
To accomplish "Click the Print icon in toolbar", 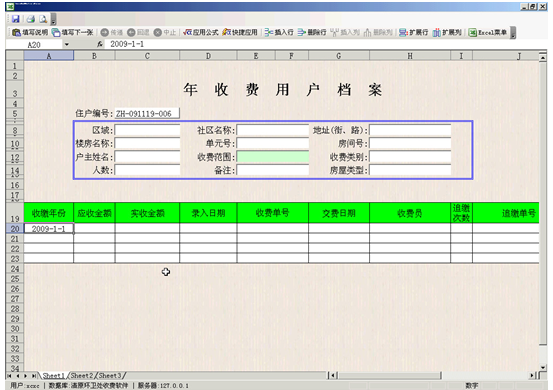I will (31, 19).
